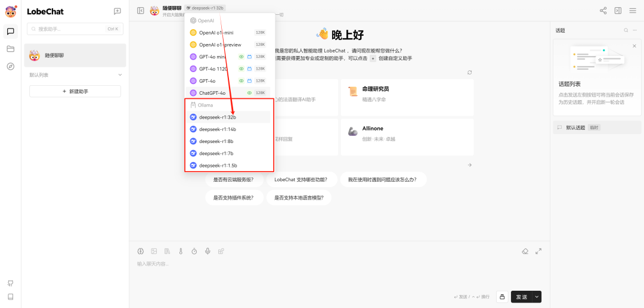Select deepseek-r1:14b model

228,129
